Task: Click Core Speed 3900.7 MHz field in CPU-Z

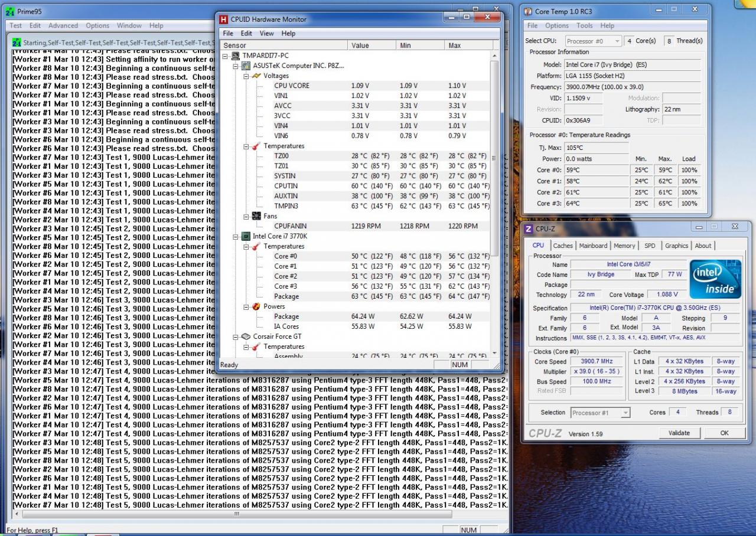Action: [597, 361]
